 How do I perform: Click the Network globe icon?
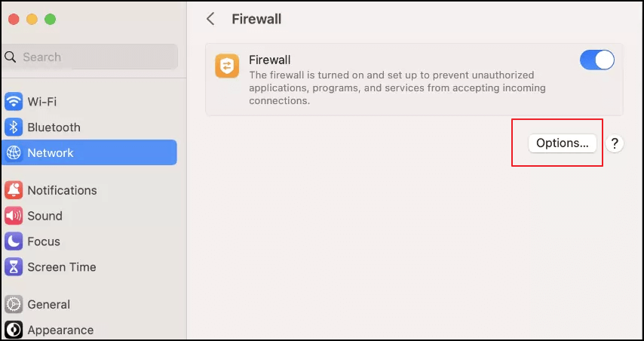click(x=14, y=152)
